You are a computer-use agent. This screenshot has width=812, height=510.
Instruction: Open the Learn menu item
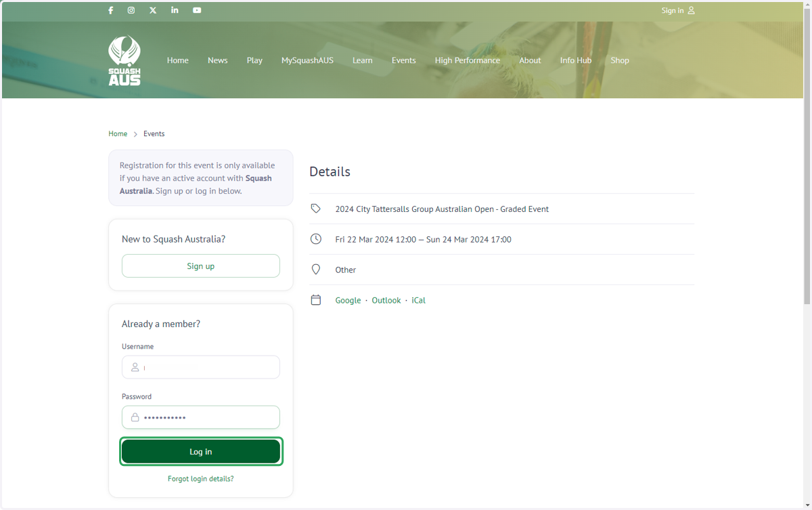(x=363, y=60)
